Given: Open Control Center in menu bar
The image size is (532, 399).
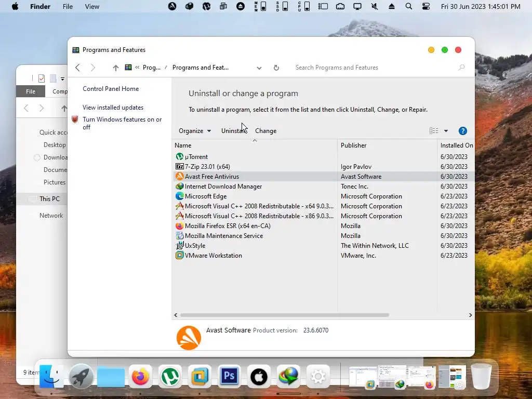Looking at the screenshot, I should coord(426,6).
